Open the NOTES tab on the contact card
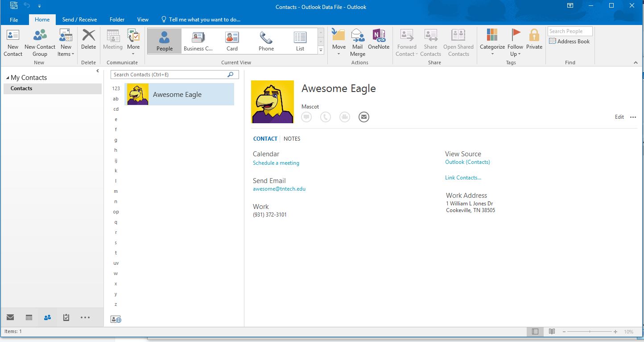The image size is (644, 342). [292, 138]
